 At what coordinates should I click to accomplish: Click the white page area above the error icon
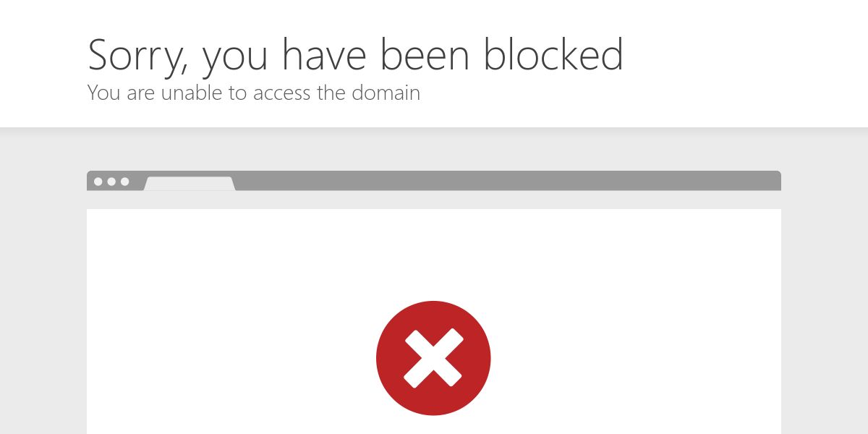point(434,253)
